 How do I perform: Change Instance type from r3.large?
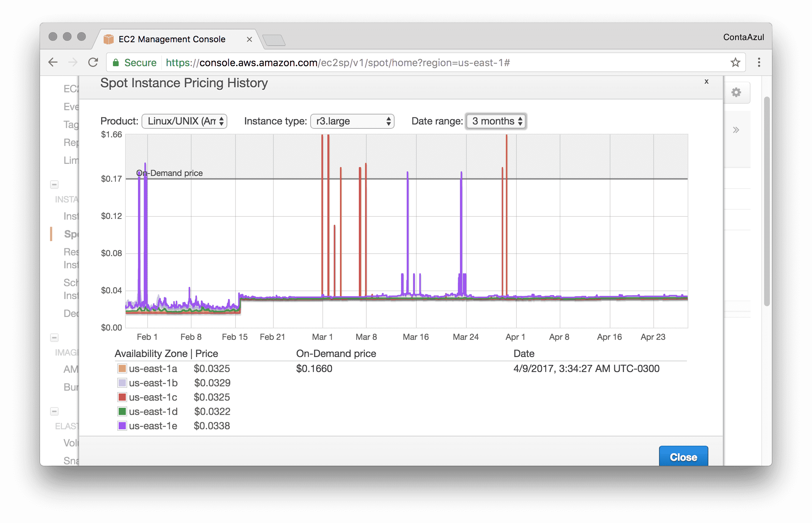[352, 121]
